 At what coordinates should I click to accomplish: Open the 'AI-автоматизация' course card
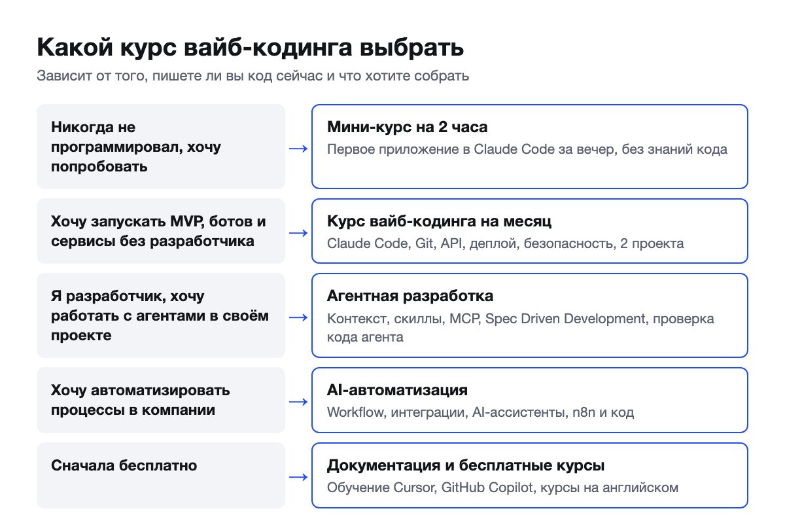[530, 400]
